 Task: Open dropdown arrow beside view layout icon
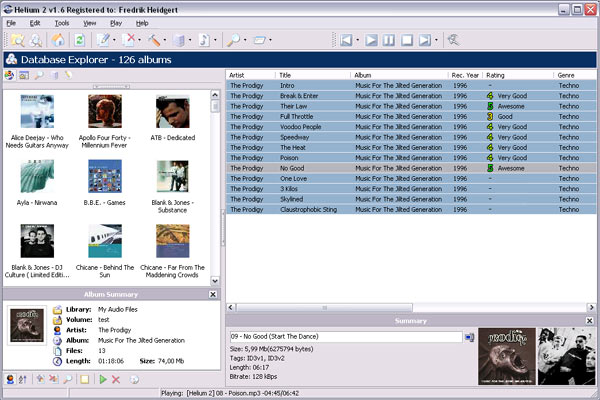271,40
